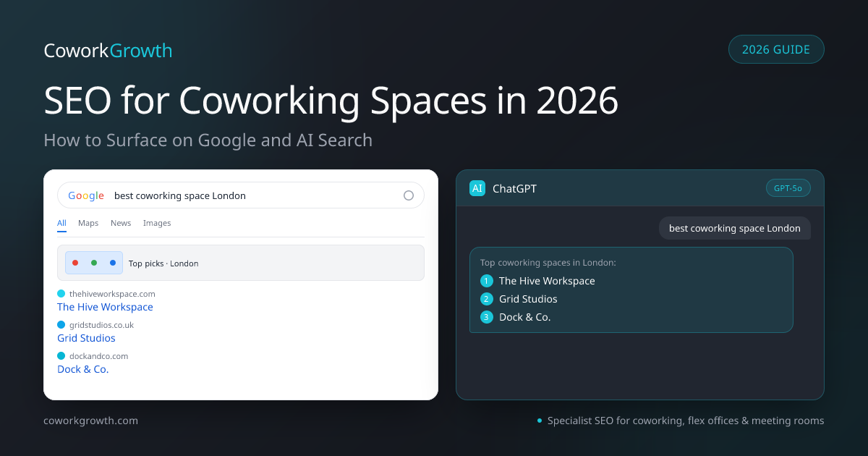Click the GPT-5o model badge
Screen dimensions: 868x456
788,188
